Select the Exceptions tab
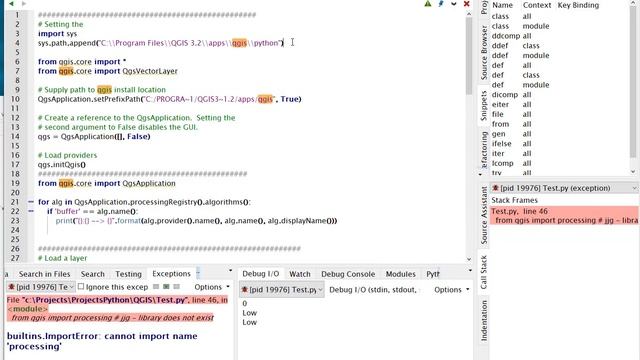Image resolution: width=640 pixels, height=360 pixels. tap(171, 273)
